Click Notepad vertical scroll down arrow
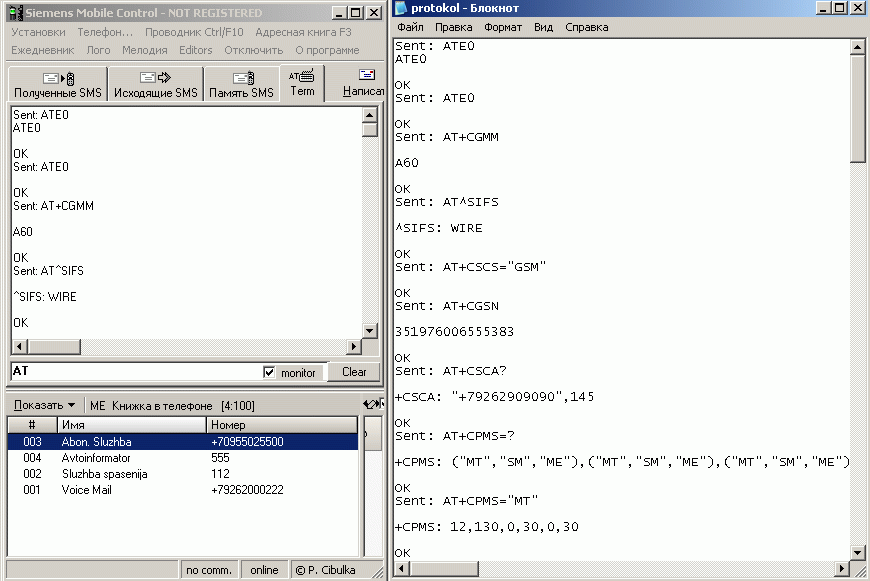 coord(857,553)
